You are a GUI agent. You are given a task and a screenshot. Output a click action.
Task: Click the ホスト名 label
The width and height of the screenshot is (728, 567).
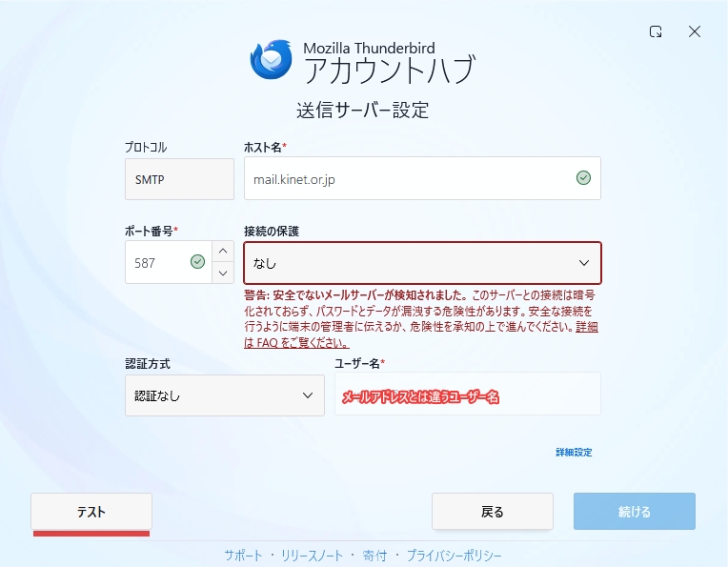point(265,147)
